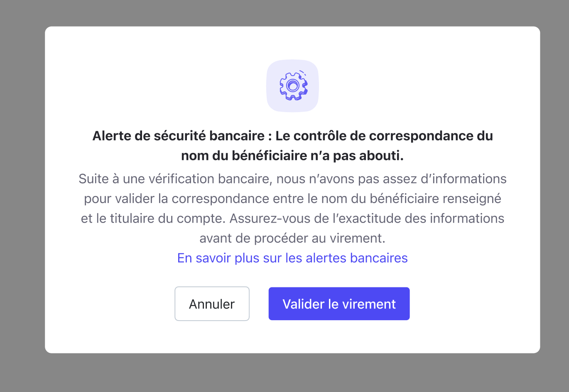Screen dimensions: 569x392
Task: Click the gear icon atop the dialog
Action: click(293, 86)
